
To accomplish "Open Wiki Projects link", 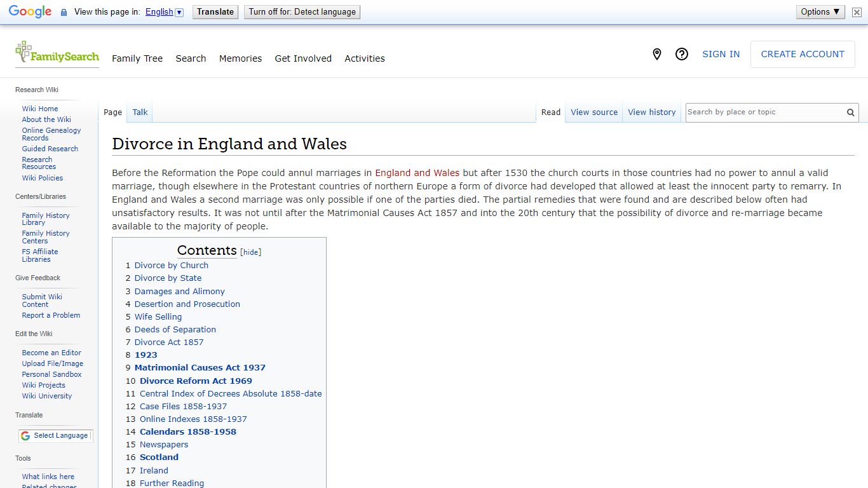I will click(44, 385).
